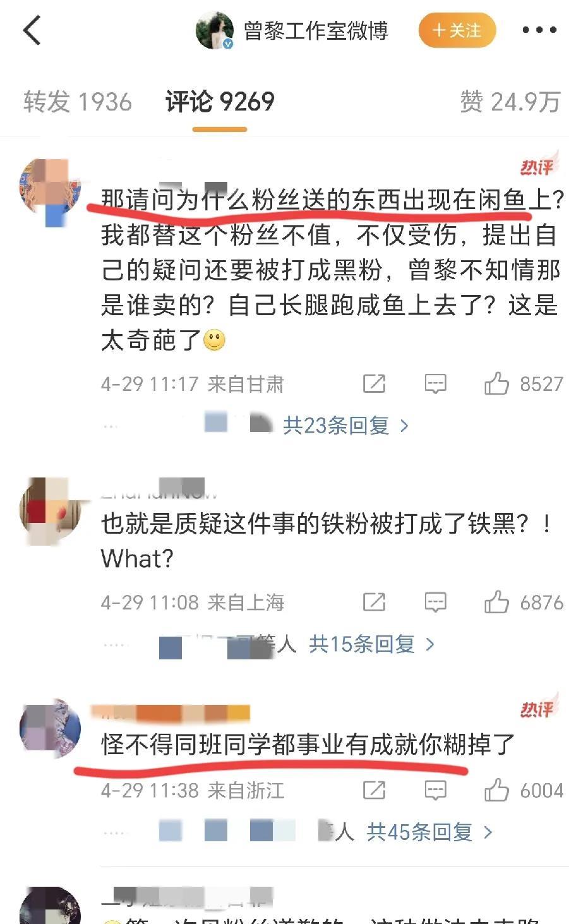569x924 pixels.
Task: Open the 曾黎工作室微博 profile avatar
Action: tap(215, 30)
